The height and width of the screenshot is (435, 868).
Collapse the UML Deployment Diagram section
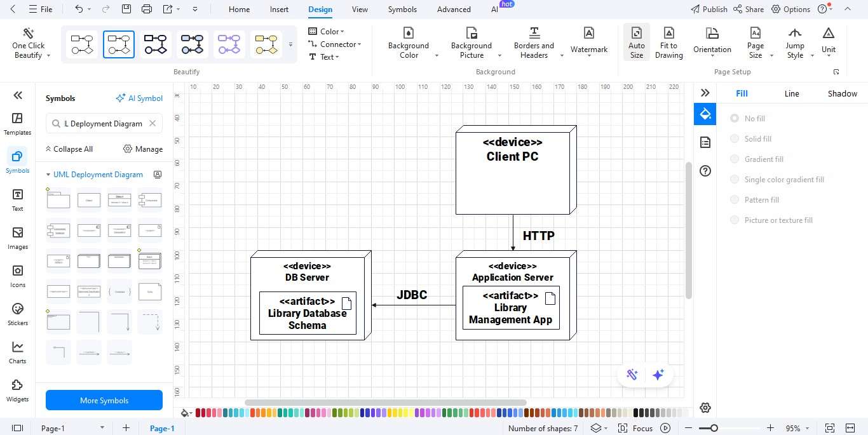pyautogui.click(x=48, y=174)
